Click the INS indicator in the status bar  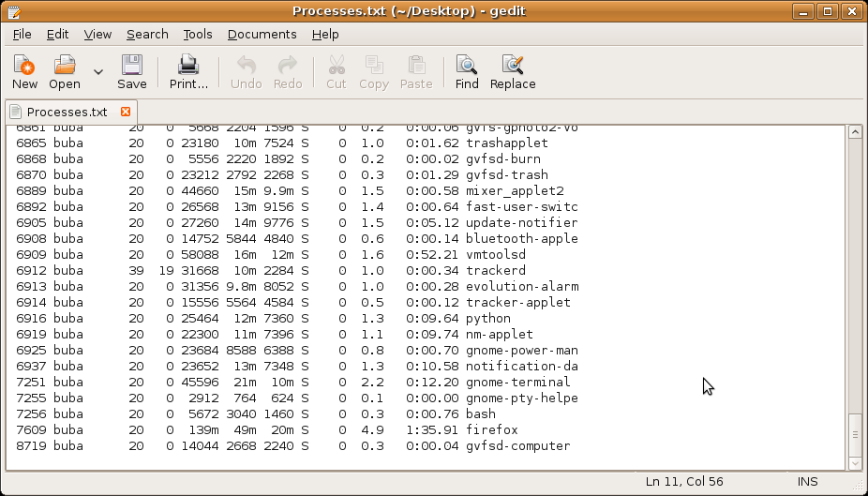(x=807, y=482)
